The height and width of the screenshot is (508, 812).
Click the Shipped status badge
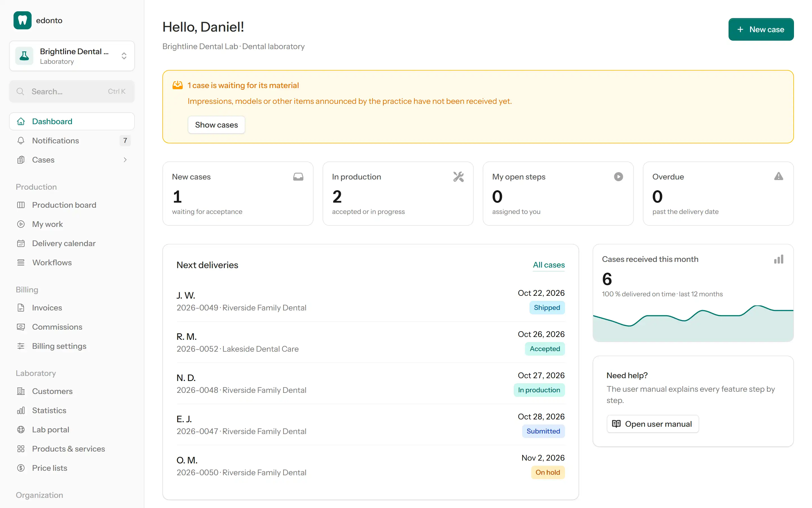tap(547, 307)
